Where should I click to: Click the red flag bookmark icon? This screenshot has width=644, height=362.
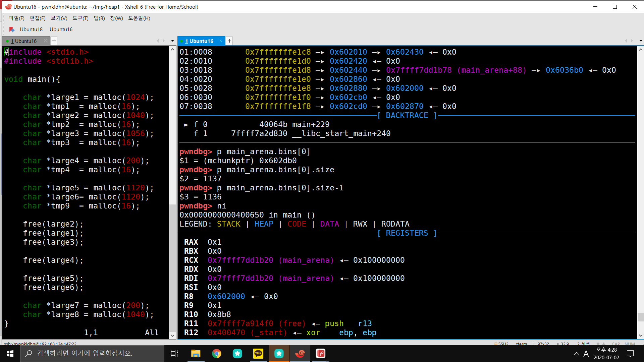12,29
